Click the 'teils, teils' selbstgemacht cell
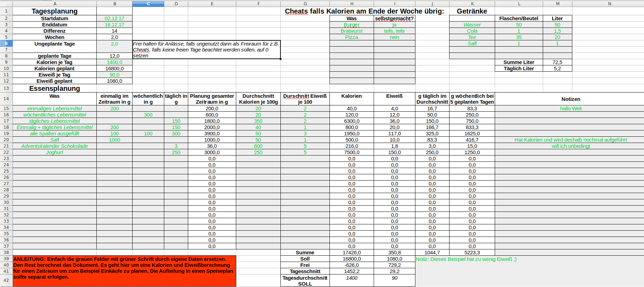 coord(394,31)
